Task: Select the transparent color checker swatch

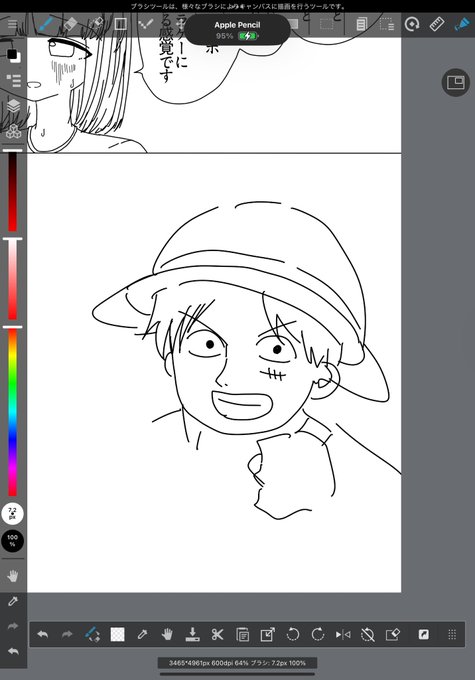Action: pyautogui.click(x=117, y=634)
